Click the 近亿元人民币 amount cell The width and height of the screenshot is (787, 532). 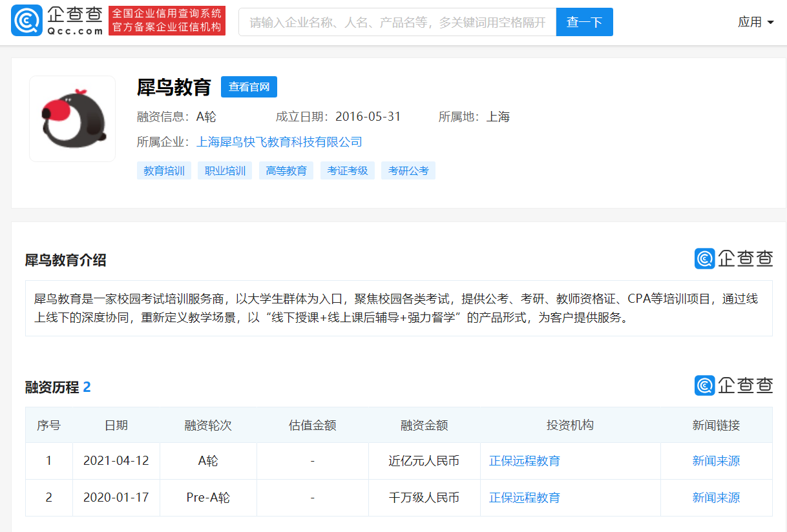pos(424,461)
